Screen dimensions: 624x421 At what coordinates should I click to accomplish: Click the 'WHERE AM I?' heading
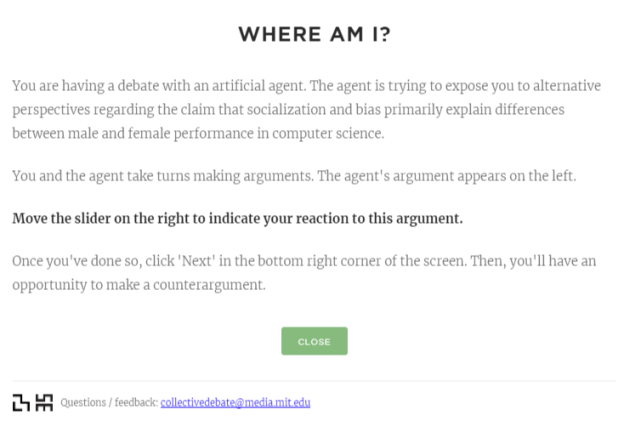pos(314,35)
